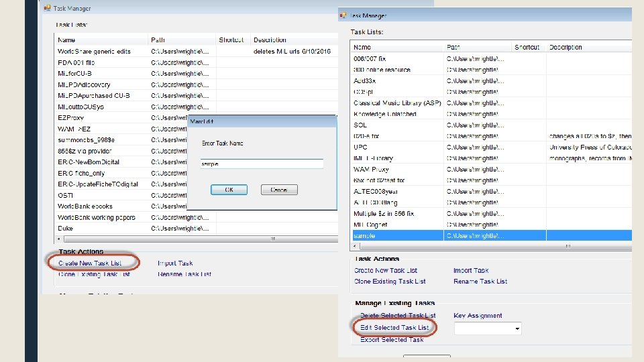Select the 'Duke' task row
Image resolution: width=644 pixels, height=362 pixels.
[197, 228]
